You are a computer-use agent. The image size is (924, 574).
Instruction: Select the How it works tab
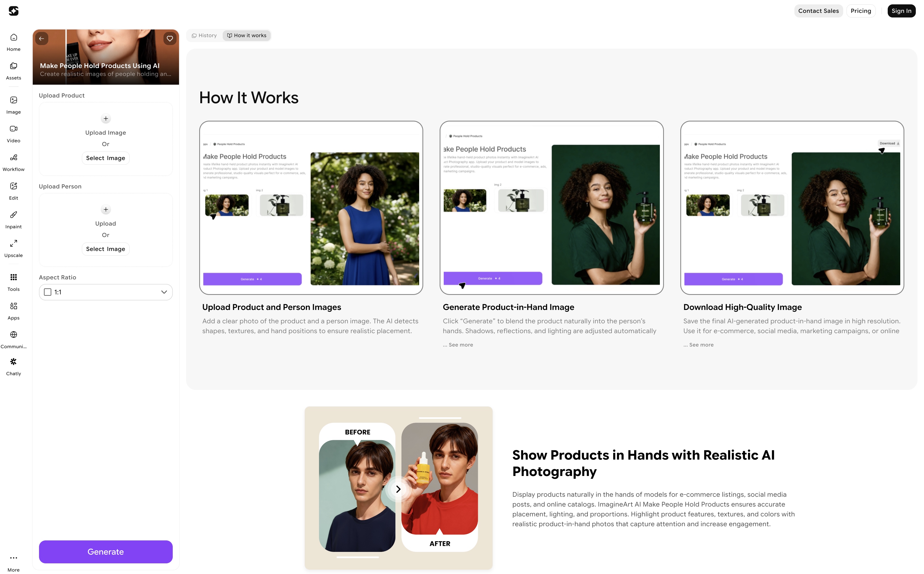pyautogui.click(x=246, y=36)
